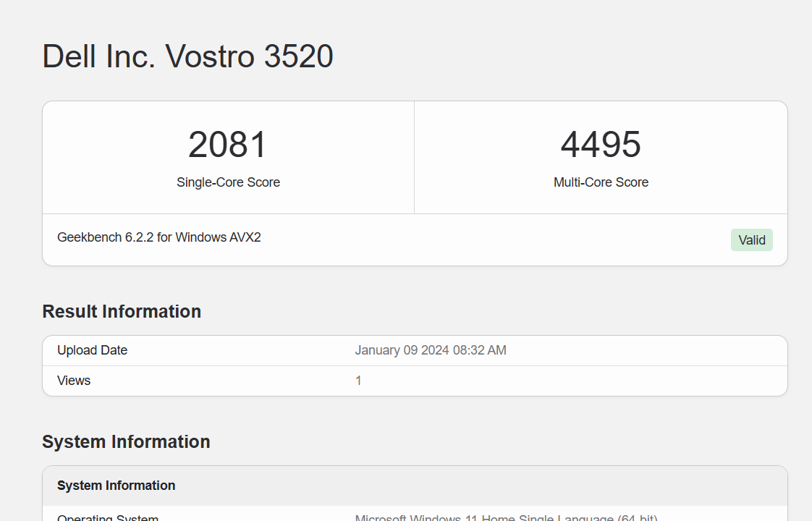The width and height of the screenshot is (812, 521).
Task: Open the Geekbench 6.2.2 for Windows AVX2 link
Action: click(158, 237)
